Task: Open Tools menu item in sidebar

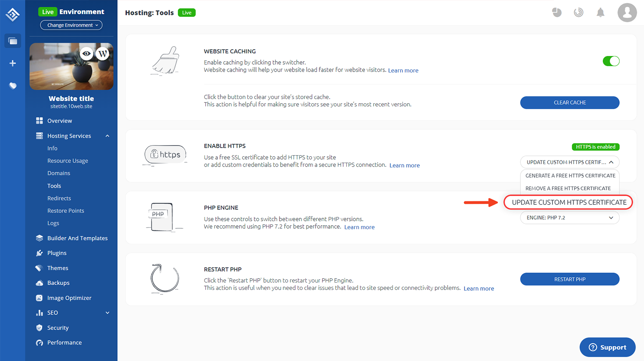Action: 54,186
